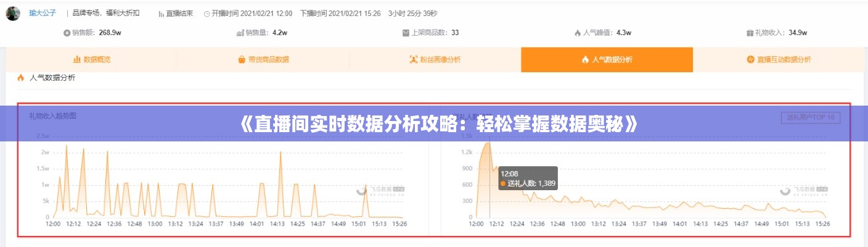Click the 1.2k y-axis label in gifters chart
Viewport: 868px width, 247px height.
pos(466,152)
